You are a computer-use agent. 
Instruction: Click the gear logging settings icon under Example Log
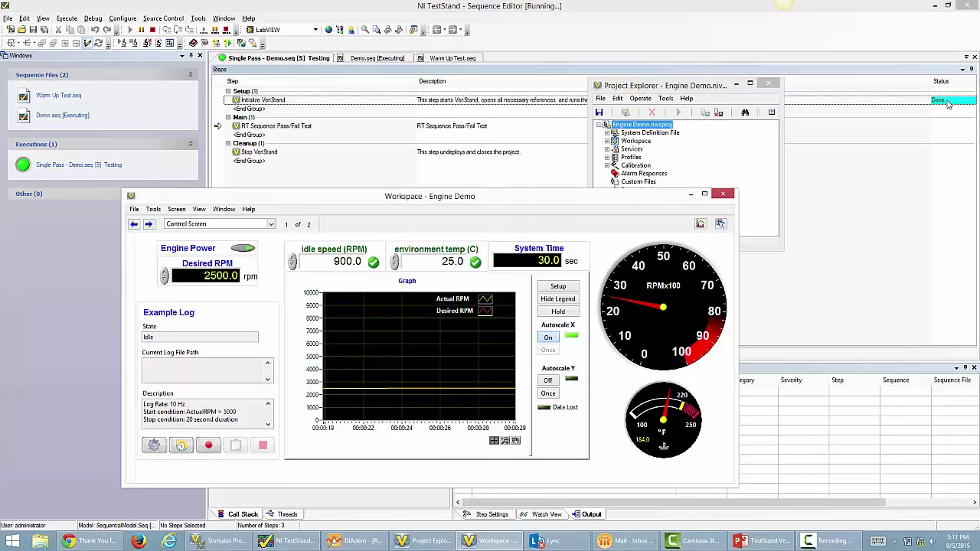(x=154, y=445)
